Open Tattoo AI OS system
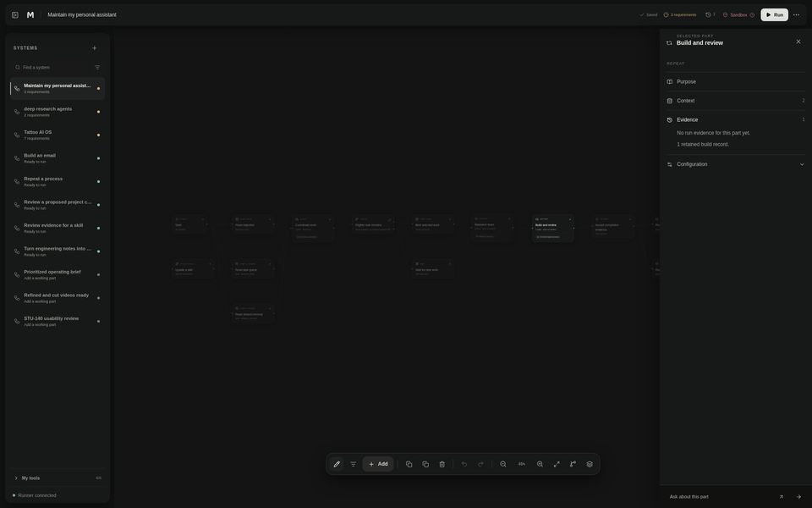Image resolution: width=812 pixels, height=508 pixels. tap(58, 135)
